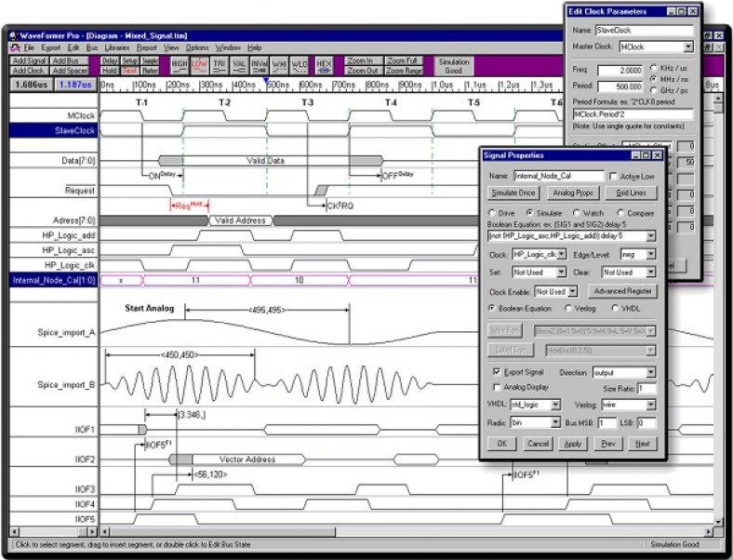Select the HIGH waveform state button
The image size is (733, 560).
[180, 65]
